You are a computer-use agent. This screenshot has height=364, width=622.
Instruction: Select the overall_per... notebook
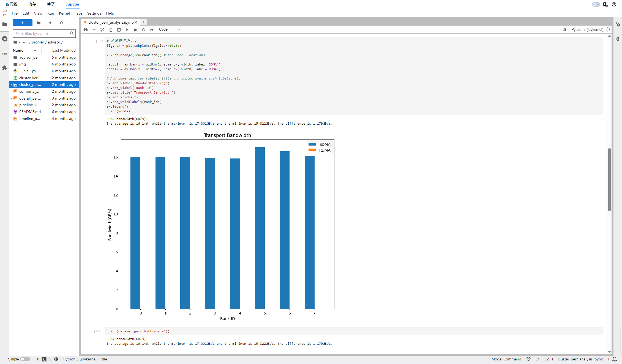click(44, 98)
